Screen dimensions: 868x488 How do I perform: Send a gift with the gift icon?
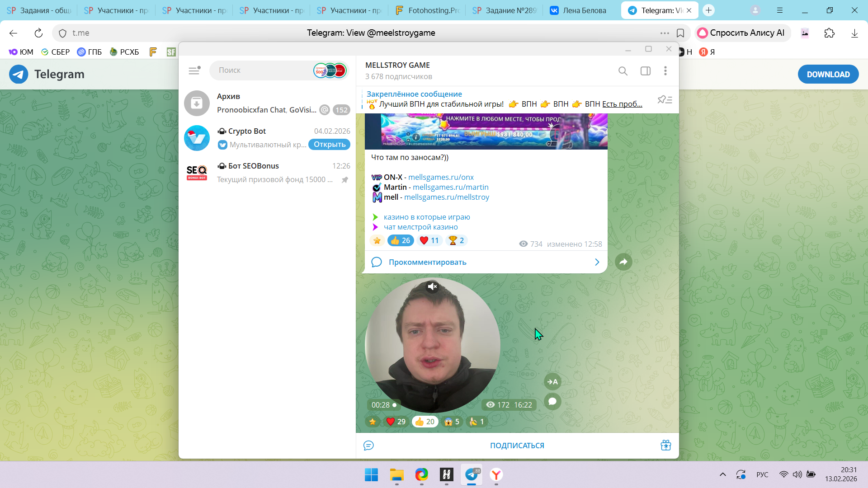(x=665, y=446)
